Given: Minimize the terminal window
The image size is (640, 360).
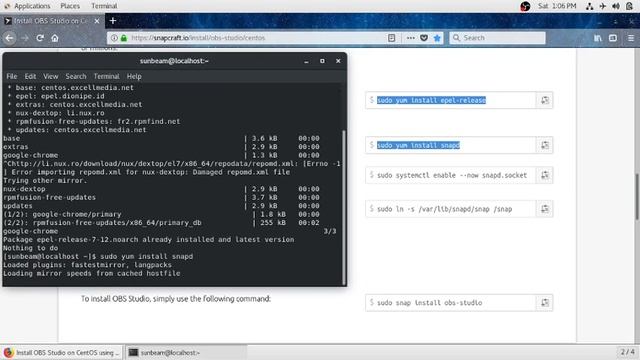Looking at the screenshot, I should (x=306, y=61).
